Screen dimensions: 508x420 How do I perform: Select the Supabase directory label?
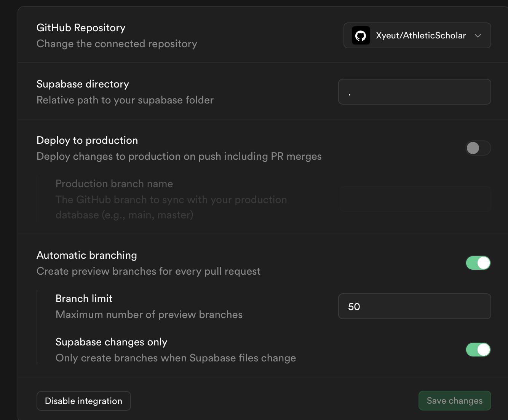(83, 84)
